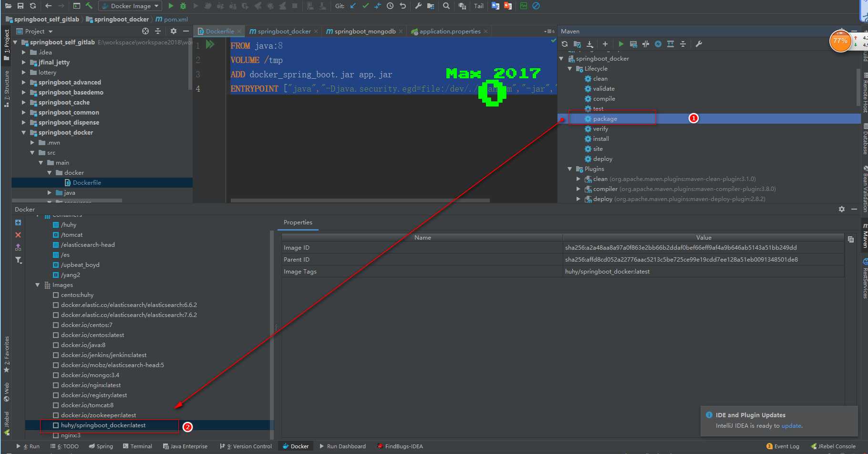The image size is (868, 454).
Task: Click pom.xml in the navigation breadcrumb
Action: tap(172, 20)
